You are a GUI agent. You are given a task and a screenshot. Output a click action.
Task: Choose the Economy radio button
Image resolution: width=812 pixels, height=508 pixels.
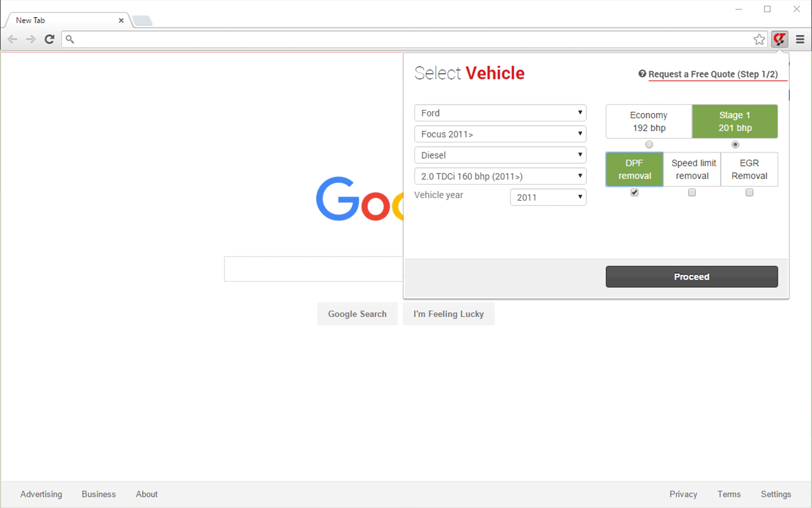point(649,145)
